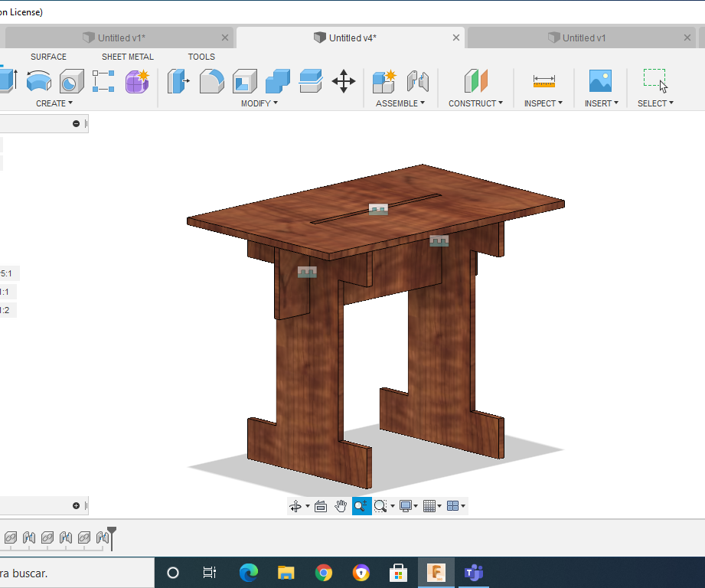Open the CREATE dropdown menu
Image resolution: width=705 pixels, height=588 pixels.
(x=54, y=103)
